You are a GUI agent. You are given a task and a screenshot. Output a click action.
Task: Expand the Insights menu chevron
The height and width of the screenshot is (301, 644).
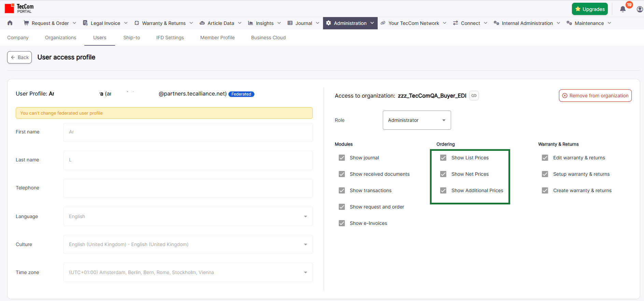click(279, 23)
